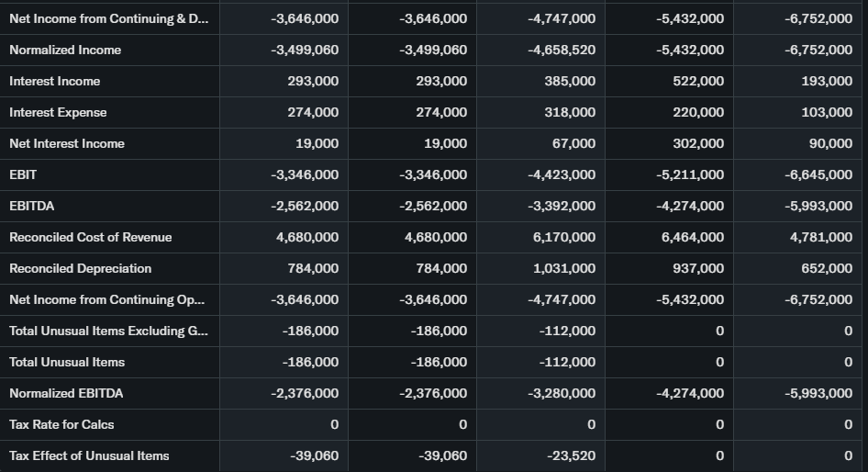Viewport: 868px width, 472px height.
Task: Click the Net Interest Income label
Action: tap(67, 143)
